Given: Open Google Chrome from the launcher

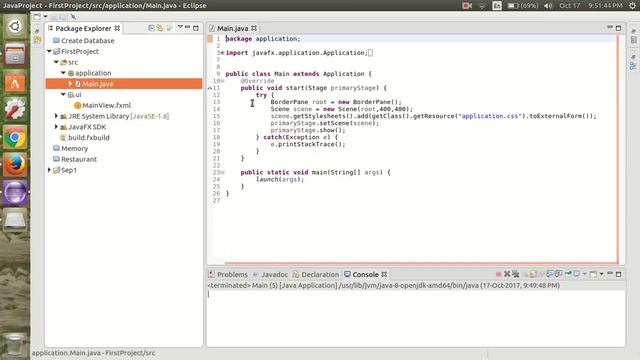Looking at the screenshot, I should [x=15, y=138].
